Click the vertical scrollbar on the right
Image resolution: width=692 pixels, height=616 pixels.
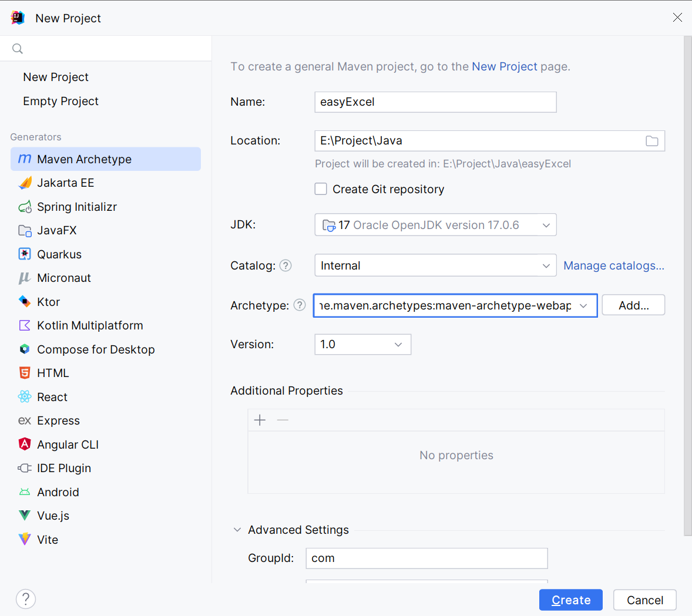687,285
